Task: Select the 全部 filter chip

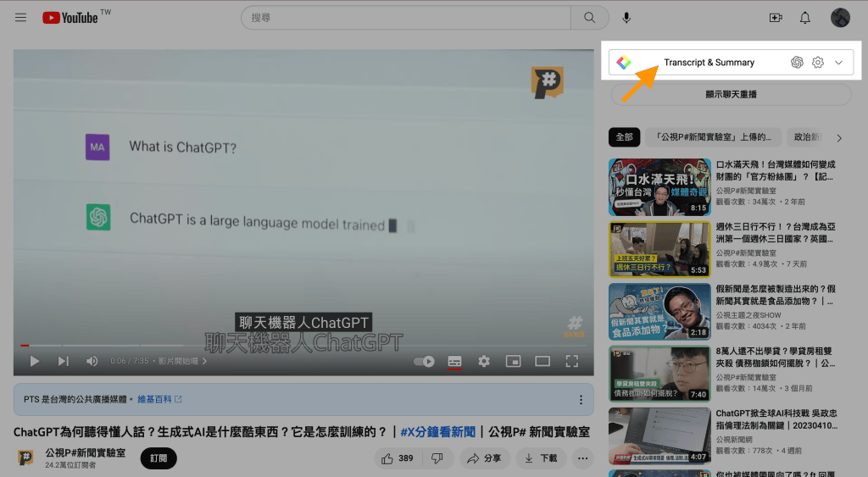Action: (624, 137)
